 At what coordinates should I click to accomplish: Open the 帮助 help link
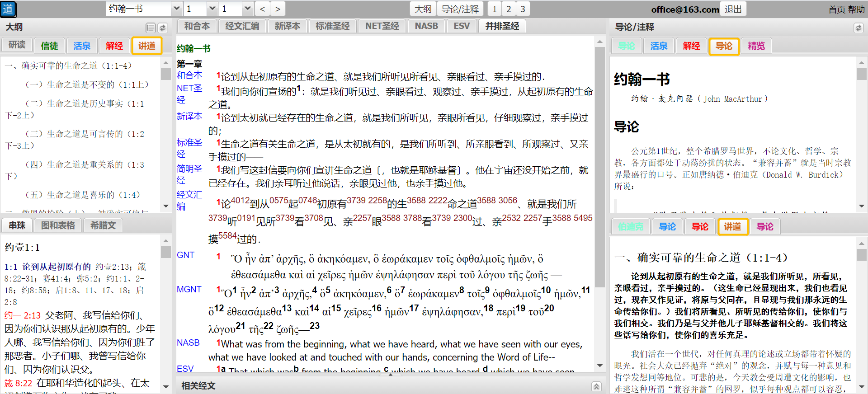click(x=856, y=9)
